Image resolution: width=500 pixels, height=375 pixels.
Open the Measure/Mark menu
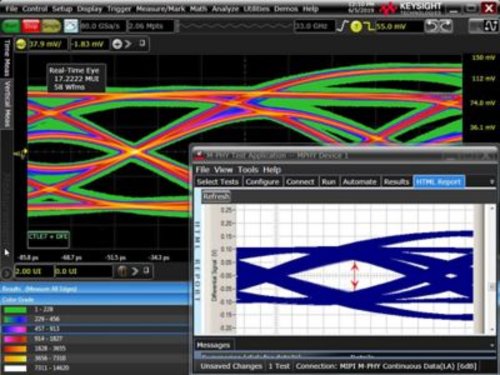click(x=161, y=9)
